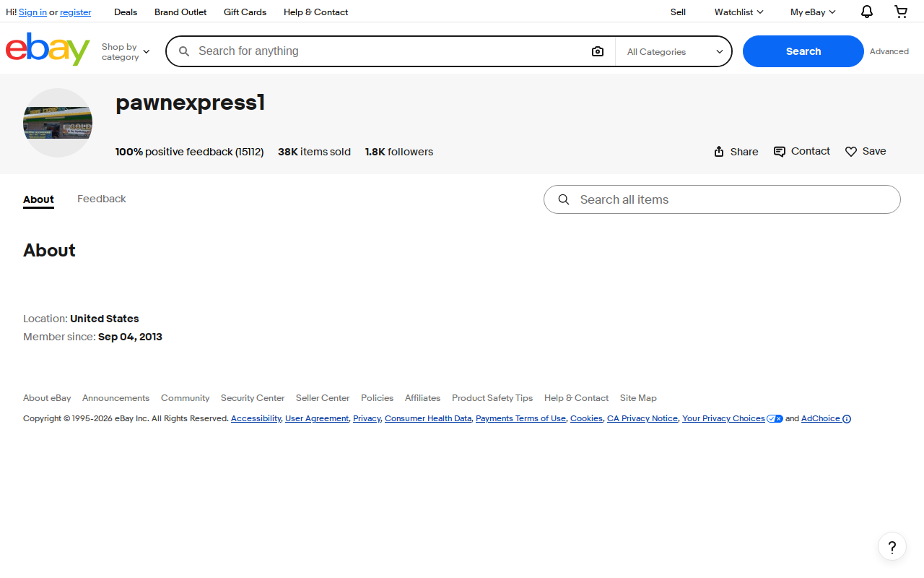The height and width of the screenshot is (578, 924).
Task: Click the 1.8K followers text
Action: (399, 152)
